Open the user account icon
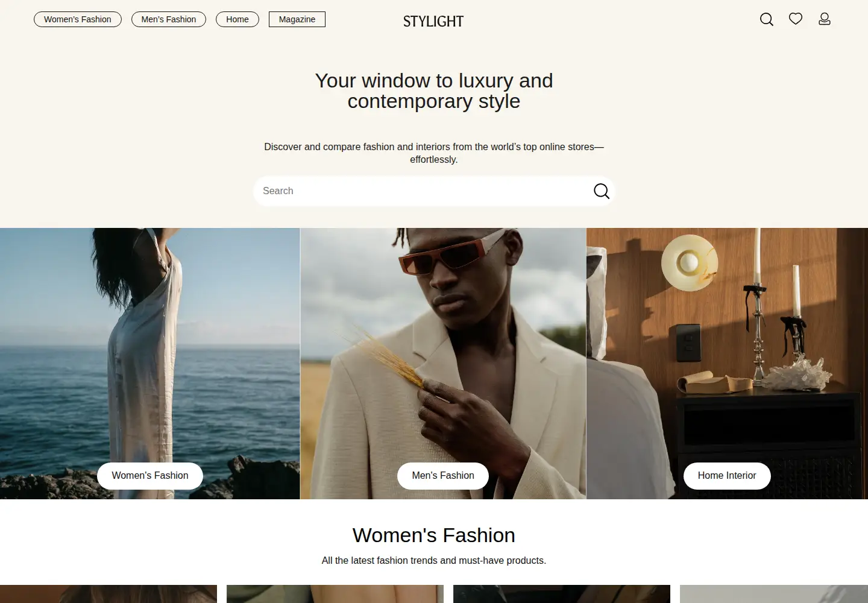The image size is (868, 603). point(825,19)
